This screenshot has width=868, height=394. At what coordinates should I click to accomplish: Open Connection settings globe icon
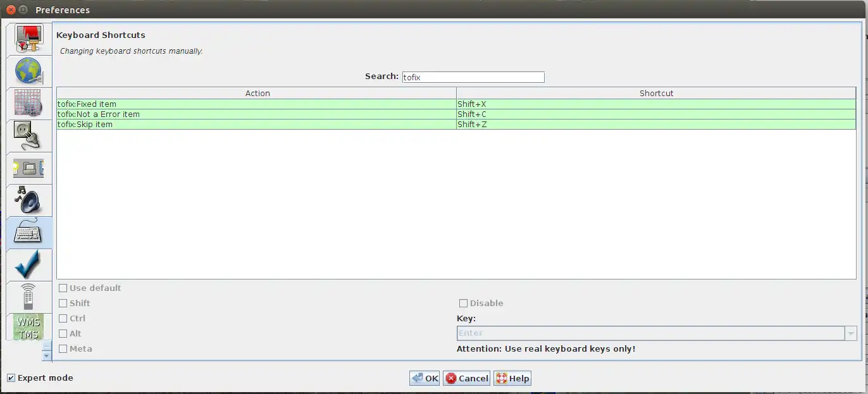point(28,71)
